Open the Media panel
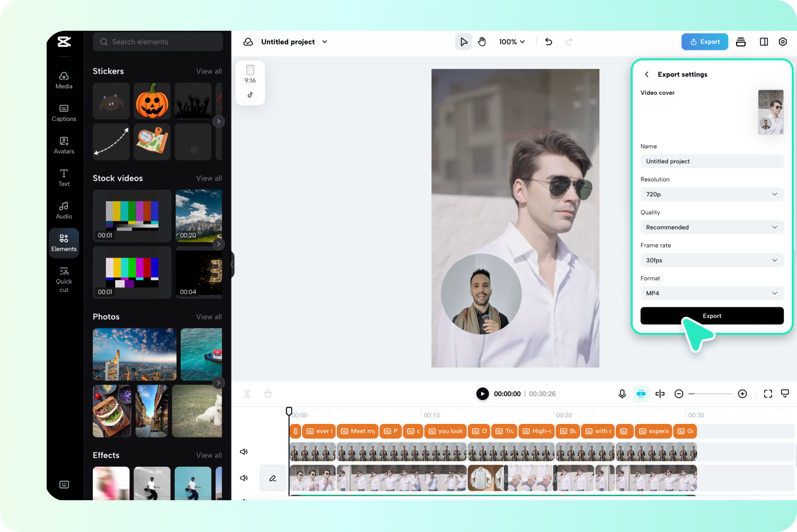797x532 pixels. (x=64, y=80)
